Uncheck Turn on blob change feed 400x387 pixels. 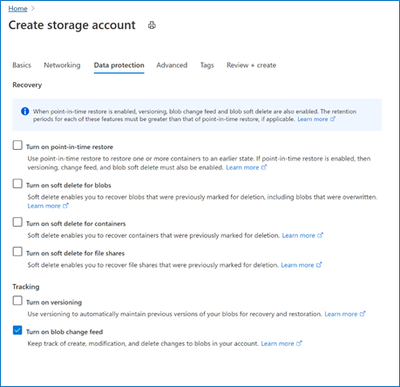[17, 330]
